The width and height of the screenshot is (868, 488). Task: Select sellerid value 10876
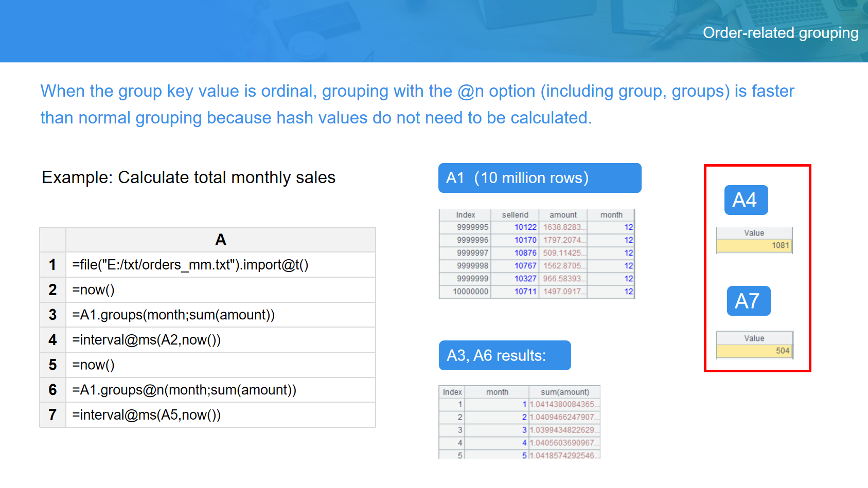point(525,253)
